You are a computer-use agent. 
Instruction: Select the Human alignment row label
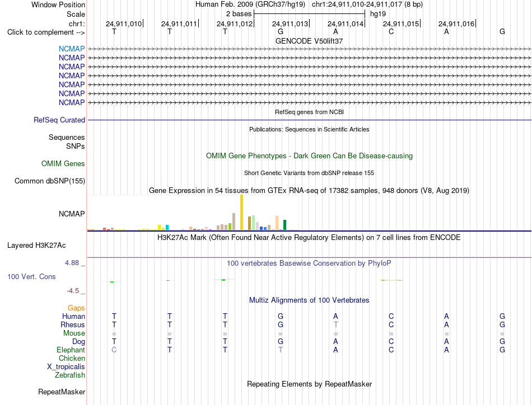[73, 316]
